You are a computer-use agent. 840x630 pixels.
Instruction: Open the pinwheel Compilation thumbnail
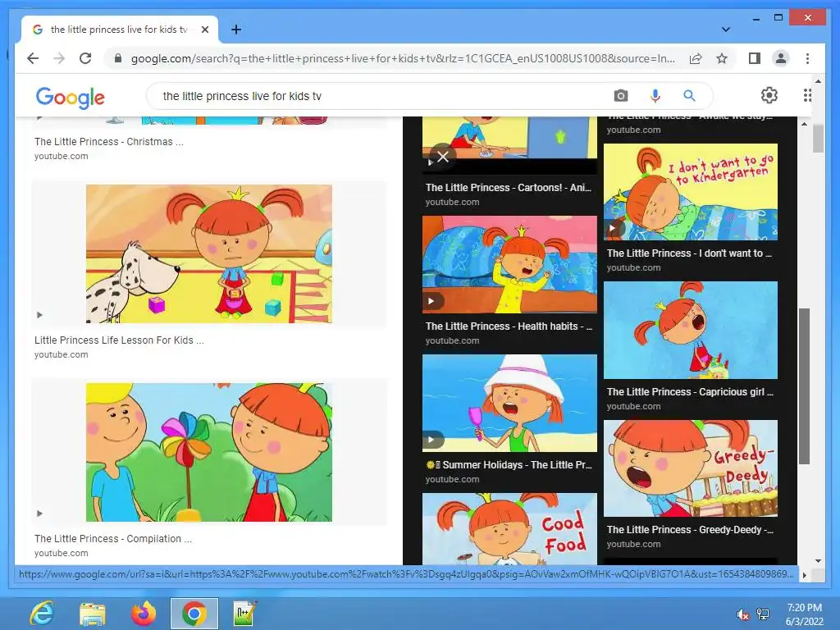[209, 452]
